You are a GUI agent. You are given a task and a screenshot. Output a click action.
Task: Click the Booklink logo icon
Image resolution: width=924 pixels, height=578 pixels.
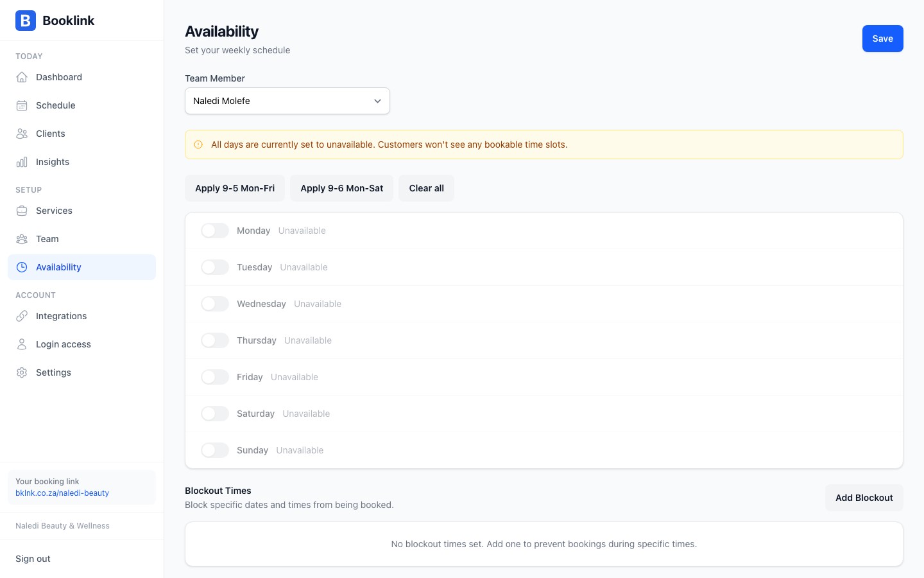coord(26,21)
